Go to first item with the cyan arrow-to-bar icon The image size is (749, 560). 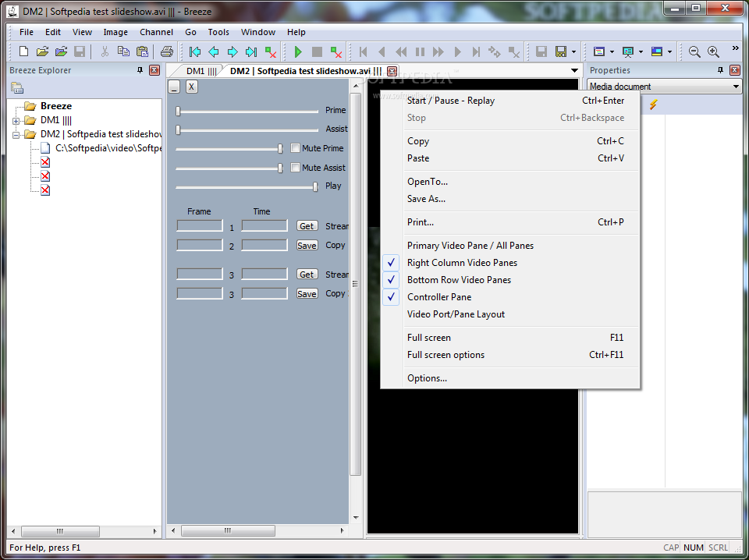tap(195, 51)
